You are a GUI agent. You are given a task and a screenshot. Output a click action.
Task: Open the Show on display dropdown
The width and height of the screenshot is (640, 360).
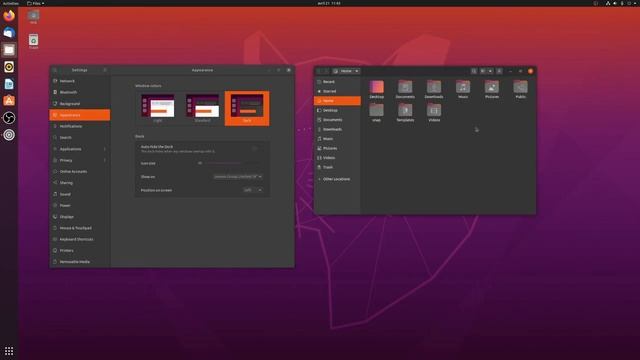(x=238, y=177)
